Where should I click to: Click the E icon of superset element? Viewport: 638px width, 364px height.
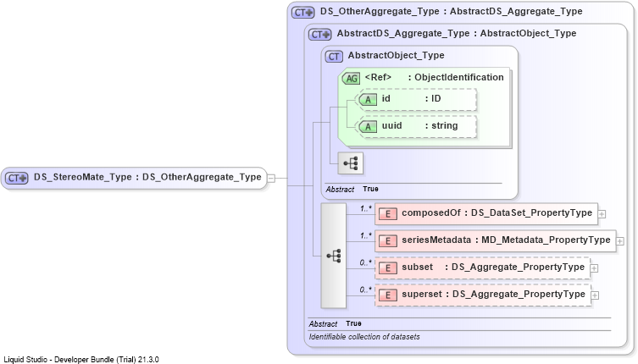coord(388,295)
